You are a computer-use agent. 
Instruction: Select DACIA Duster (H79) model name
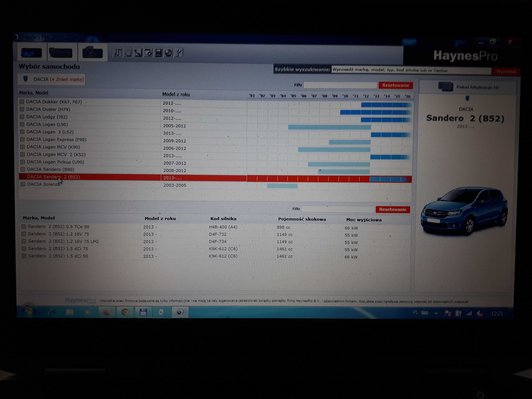pyautogui.click(x=48, y=109)
